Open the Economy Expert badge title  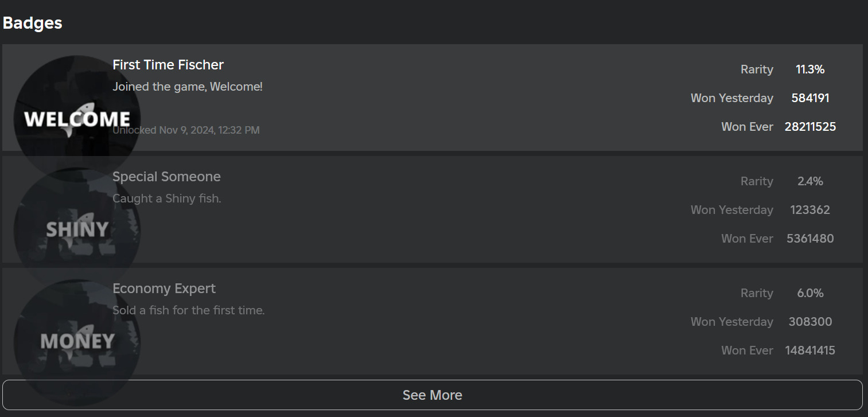164,289
